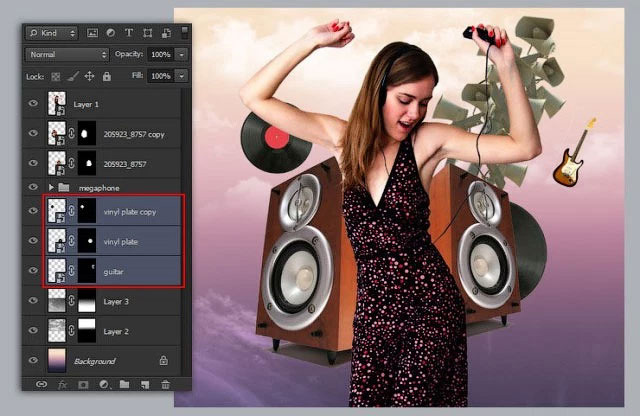Image resolution: width=640 pixels, height=416 pixels.
Task: Open the Kind filter type dropdown
Action: 52,33
